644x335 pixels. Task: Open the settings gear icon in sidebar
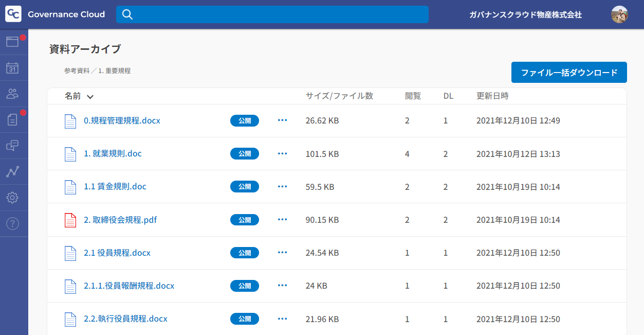pyautogui.click(x=12, y=198)
